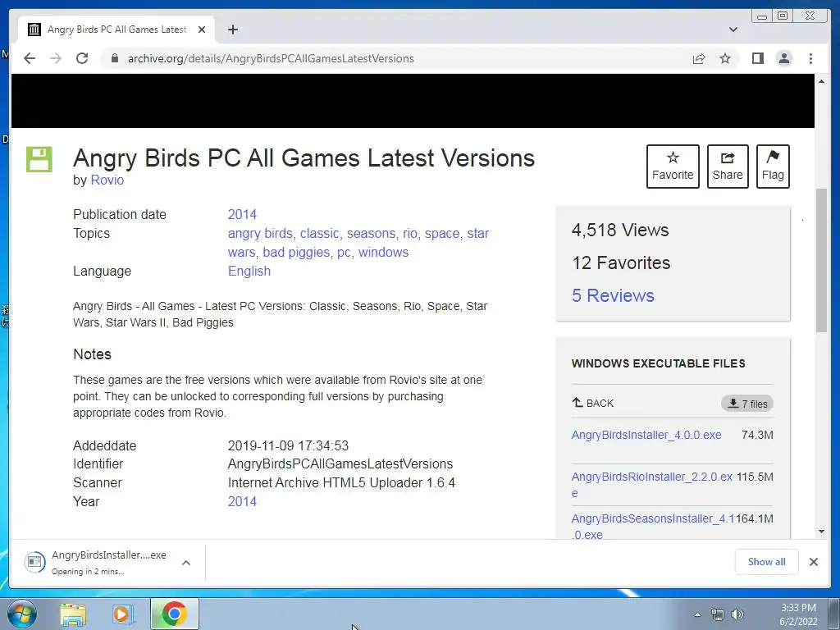Image resolution: width=840 pixels, height=630 pixels.
Task: Open the 'space' topic link
Action: [442, 234]
